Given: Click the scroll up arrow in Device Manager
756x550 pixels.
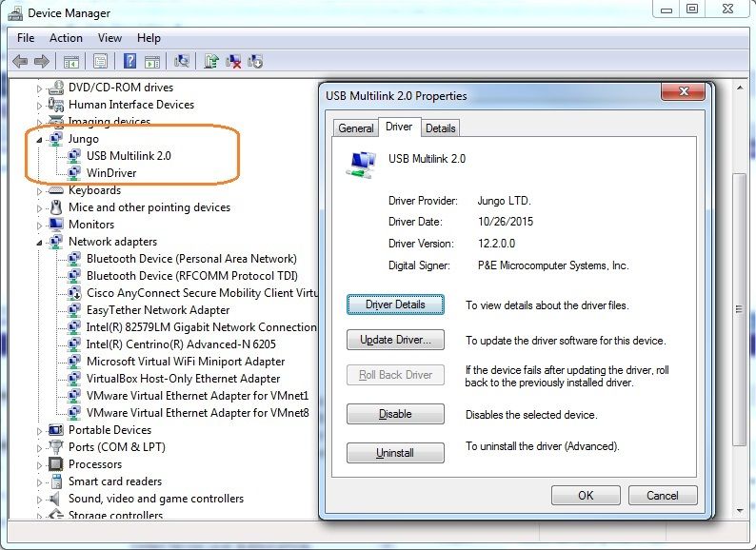Looking at the screenshot, I should 740,88.
